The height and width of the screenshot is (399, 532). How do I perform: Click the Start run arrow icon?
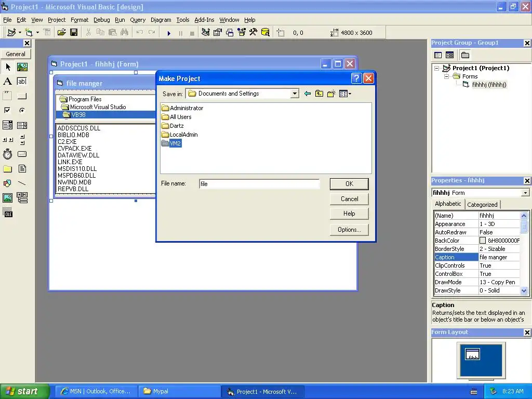point(169,33)
